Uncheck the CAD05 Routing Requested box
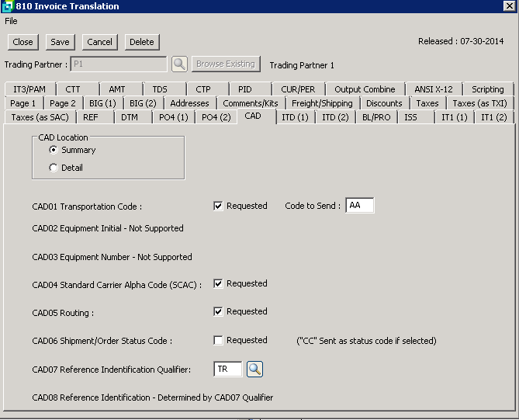Image resolution: width=519 pixels, height=420 pixels. [219, 312]
